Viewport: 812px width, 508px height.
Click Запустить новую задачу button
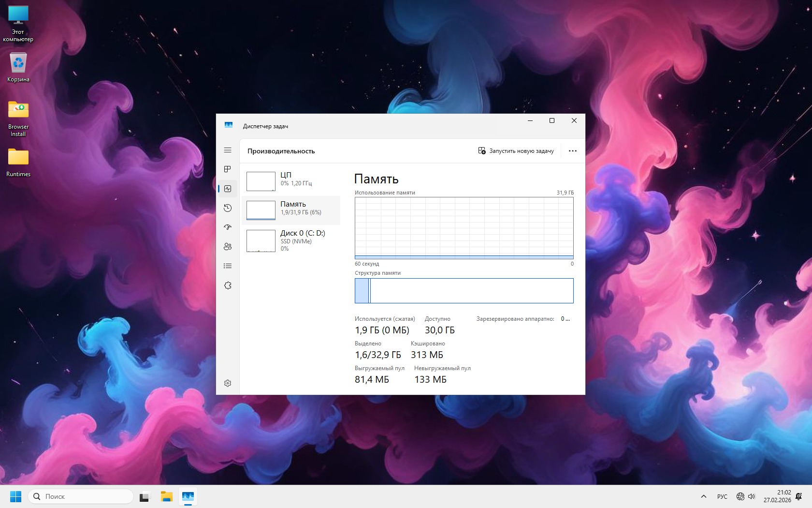click(516, 151)
